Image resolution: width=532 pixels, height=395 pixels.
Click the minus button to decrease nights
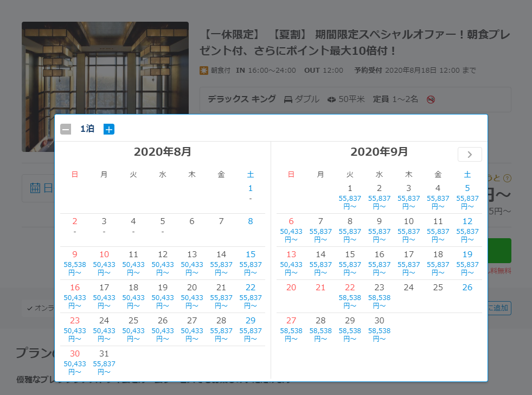(x=66, y=129)
